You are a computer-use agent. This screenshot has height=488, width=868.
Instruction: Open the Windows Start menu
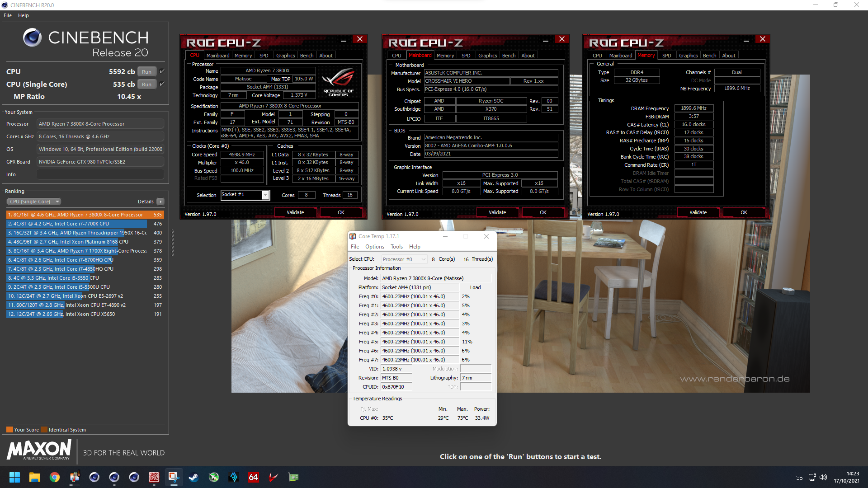pyautogui.click(x=14, y=477)
